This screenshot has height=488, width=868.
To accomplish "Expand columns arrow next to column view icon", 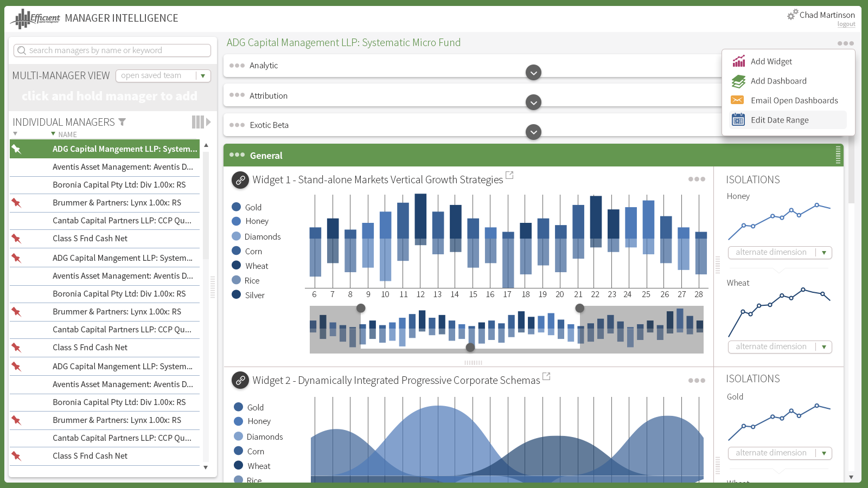I will tap(208, 122).
